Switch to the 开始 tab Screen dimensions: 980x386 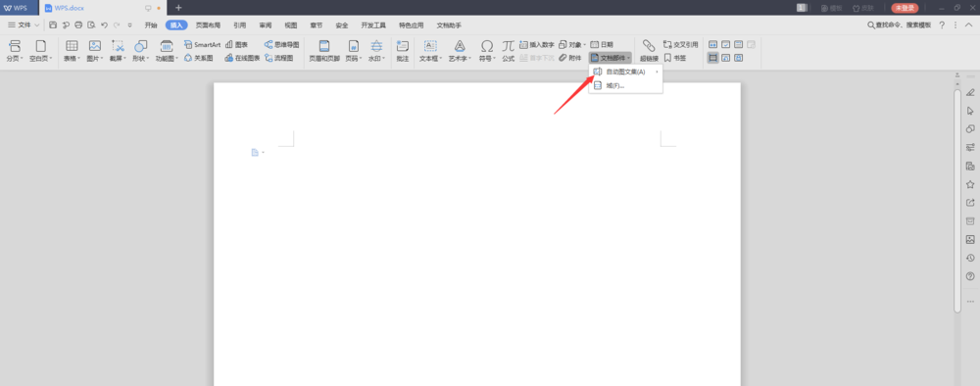point(151,25)
